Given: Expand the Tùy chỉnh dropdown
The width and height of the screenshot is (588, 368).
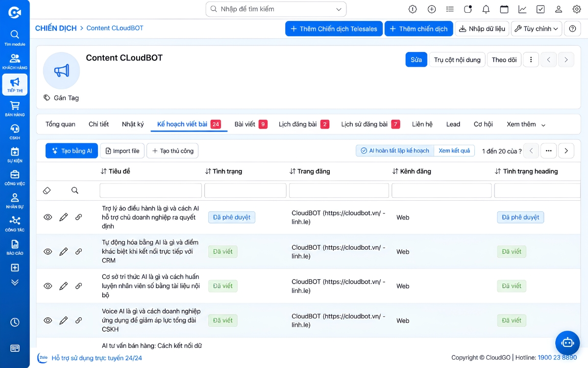Looking at the screenshot, I should pos(536,29).
